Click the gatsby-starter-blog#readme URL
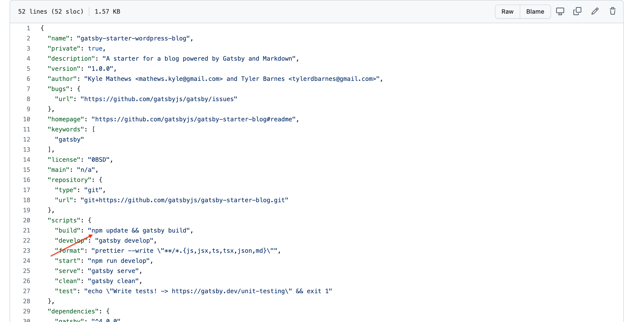 193,119
